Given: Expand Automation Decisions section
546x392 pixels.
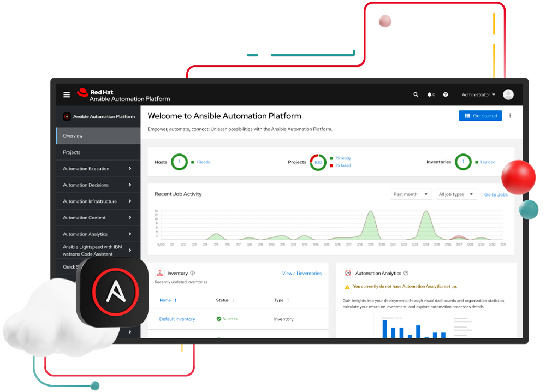Looking at the screenshot, I should click(98, 185).
